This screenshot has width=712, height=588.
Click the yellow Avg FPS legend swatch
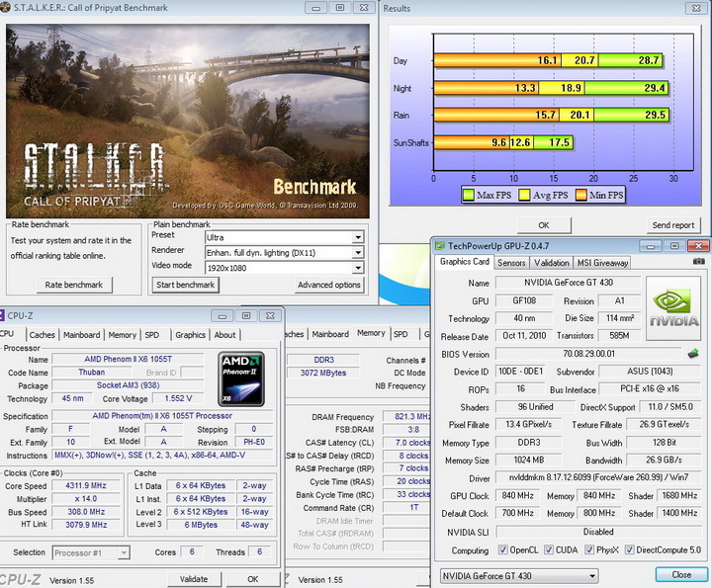tap(524, 195)
